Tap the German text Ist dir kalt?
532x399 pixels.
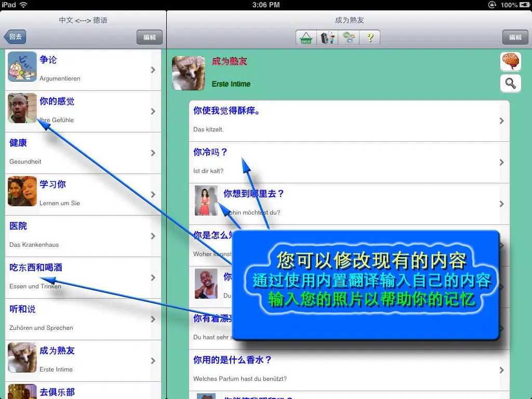(x=208, y=171)
